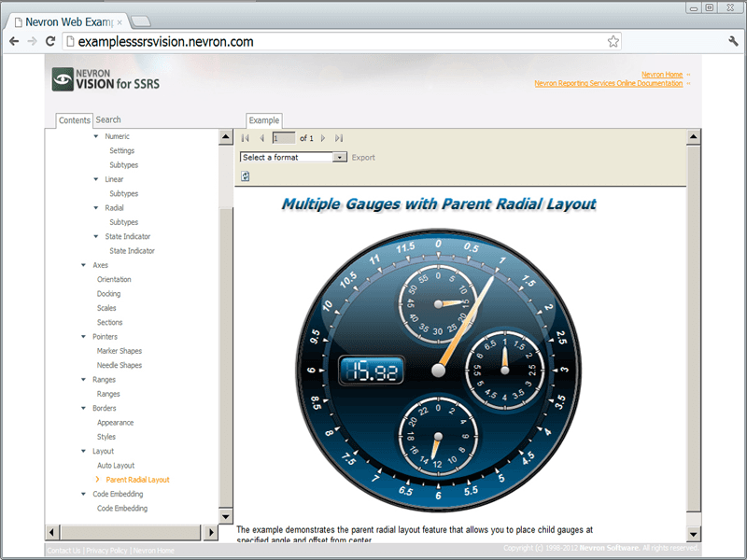Open Settings under Numeric

[122, 150]
